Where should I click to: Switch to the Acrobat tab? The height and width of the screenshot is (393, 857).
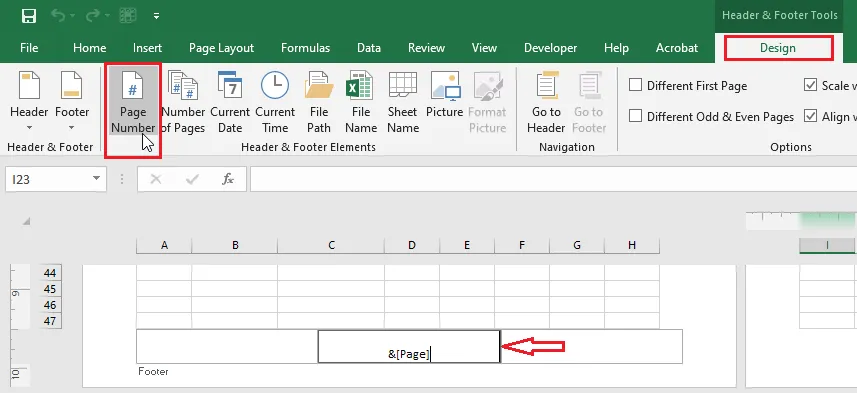click(677, 48)
